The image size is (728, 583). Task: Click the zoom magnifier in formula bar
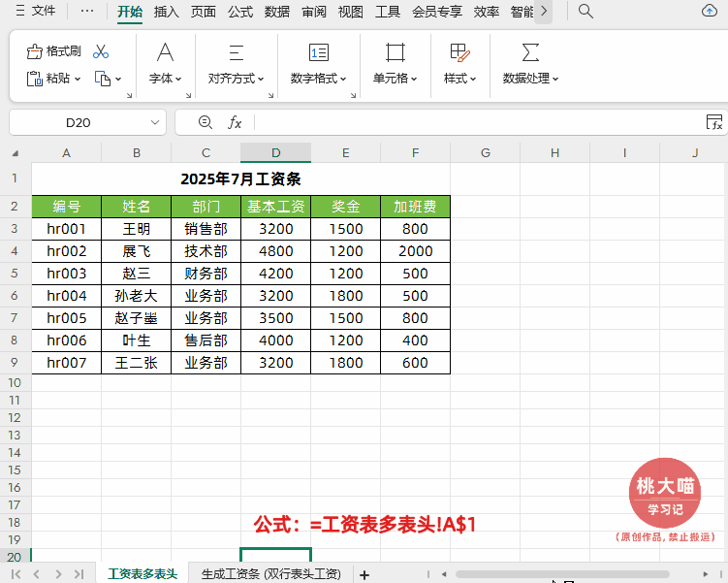tap(206, 122)
